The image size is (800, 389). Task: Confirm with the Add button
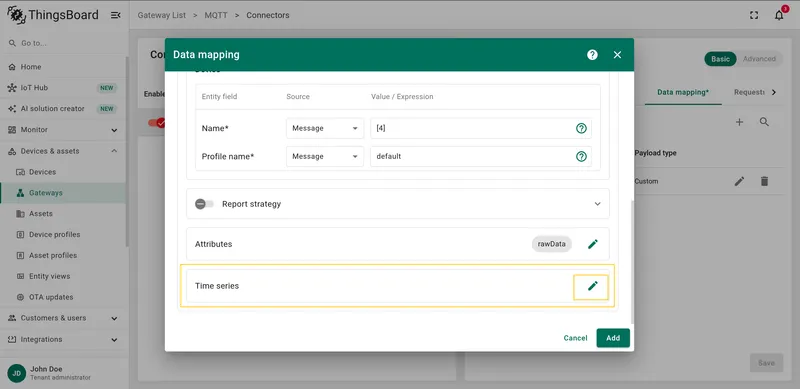[x=613, y=338]
